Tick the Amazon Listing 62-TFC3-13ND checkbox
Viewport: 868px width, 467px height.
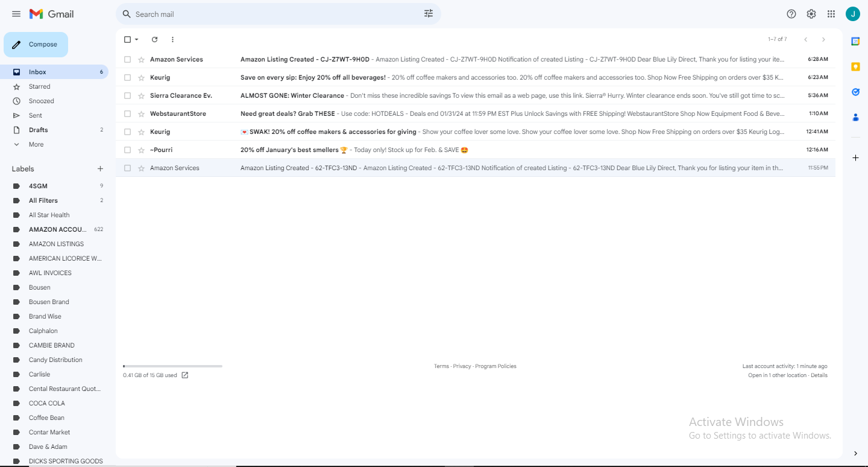pos(127,168)
